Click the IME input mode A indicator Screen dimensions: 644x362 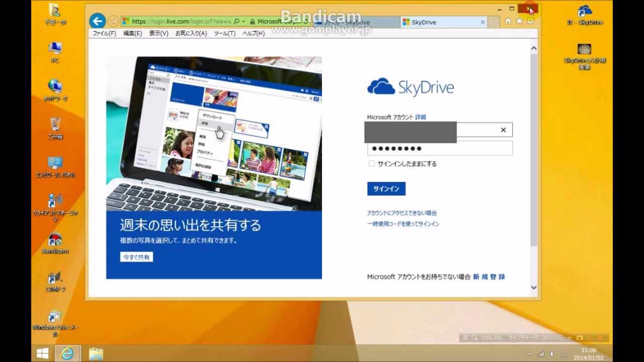pyautogui.click(x=563, y=354)
